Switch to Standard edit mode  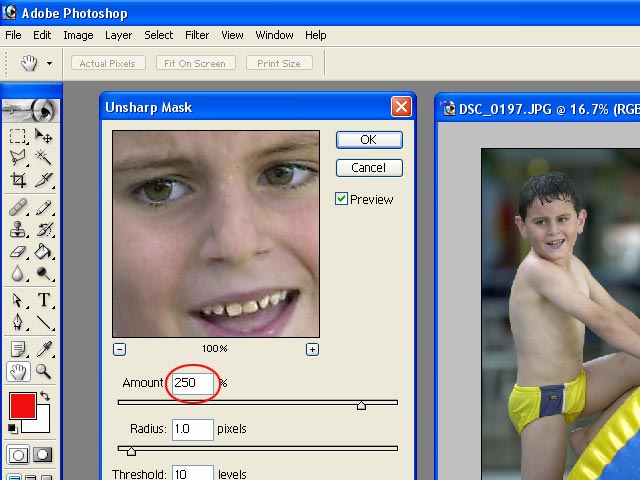(18, 455)
